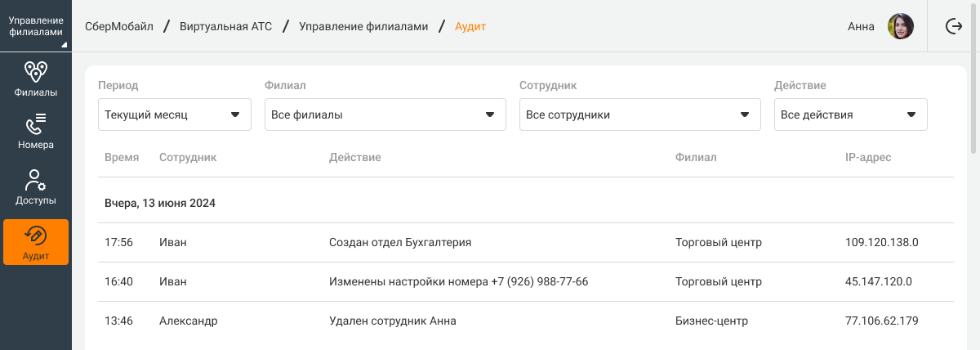Image resolution: width=980 pixels, height=350 pixels.
Task: Go to СберМобайл breadcrumb
Action: coord(119,26)
